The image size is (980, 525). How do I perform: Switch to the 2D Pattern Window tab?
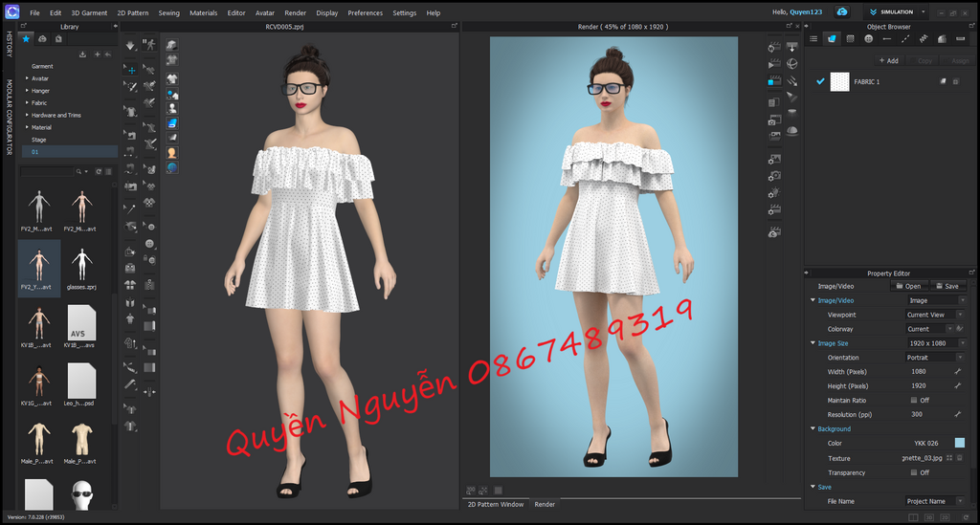494,504
